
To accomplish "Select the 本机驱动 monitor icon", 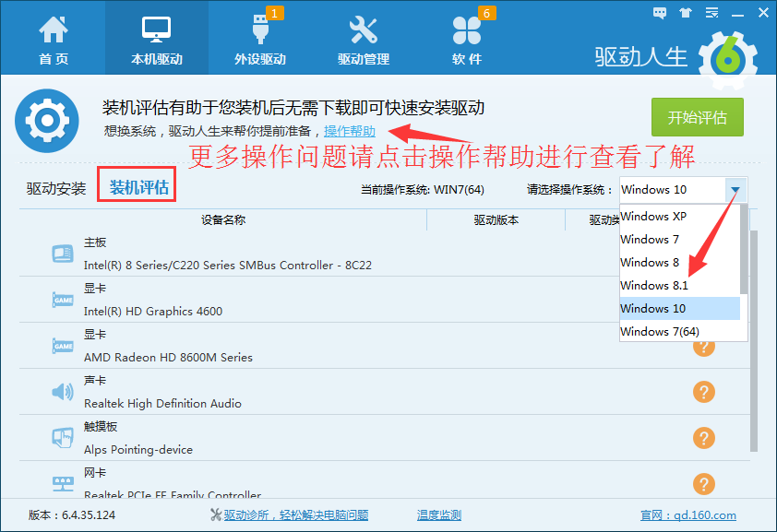I will tap(156, 30).
